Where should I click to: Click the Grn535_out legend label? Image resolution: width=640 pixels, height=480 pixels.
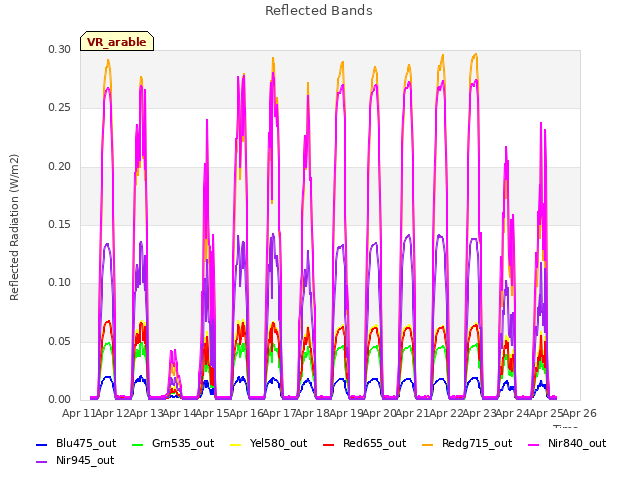click(183, 443)
